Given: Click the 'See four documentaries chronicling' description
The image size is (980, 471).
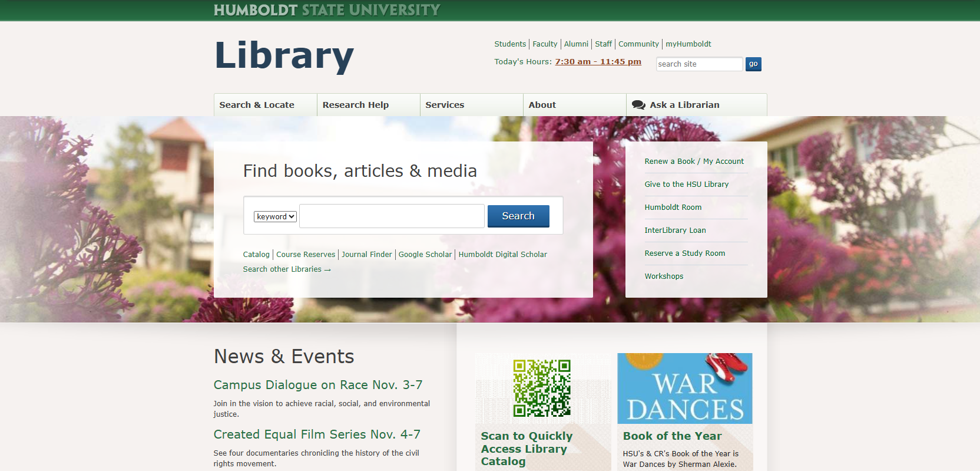Looking at the screenshot, I should pos(316,458).
